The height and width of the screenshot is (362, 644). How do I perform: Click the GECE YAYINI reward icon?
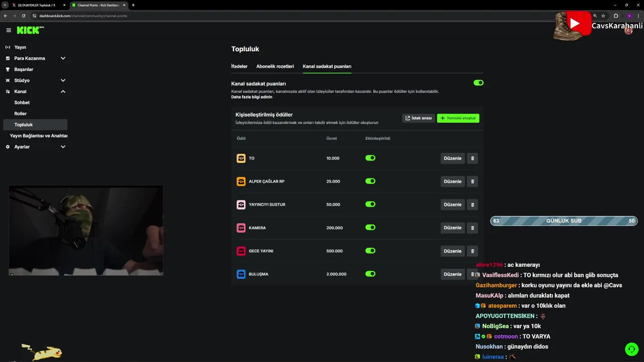241,251
